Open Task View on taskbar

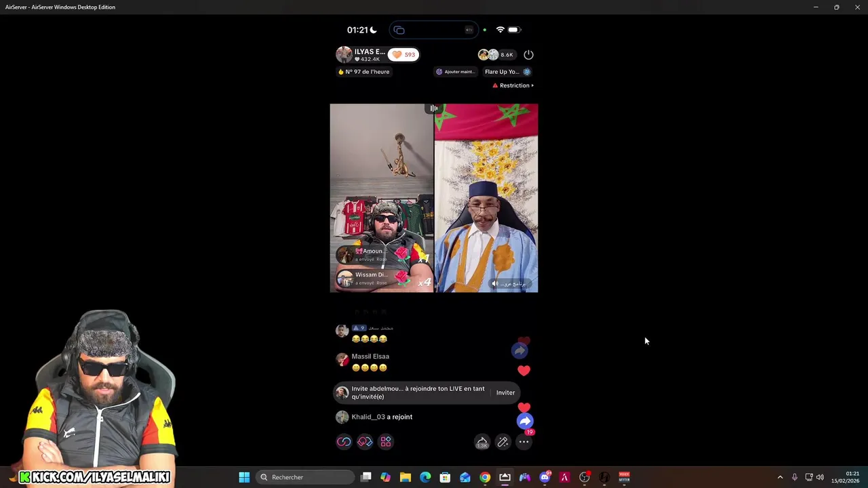(x=366, y=477)
